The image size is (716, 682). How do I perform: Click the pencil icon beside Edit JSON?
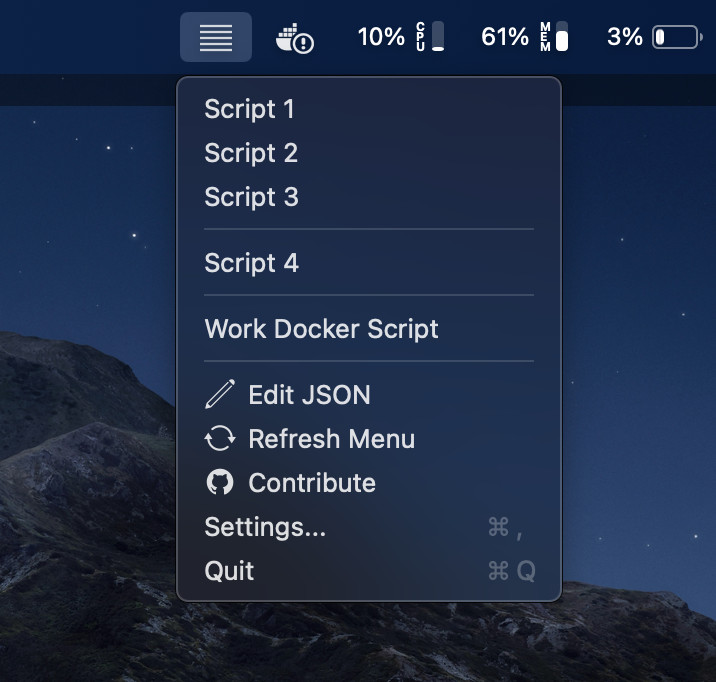[x=220, y=394]
